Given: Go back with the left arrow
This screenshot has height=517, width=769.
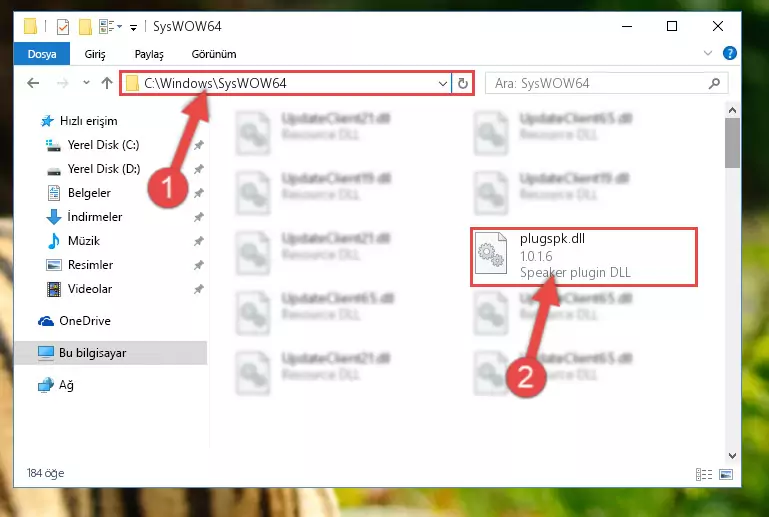Looking at the screenshot, I should (33, 83).
